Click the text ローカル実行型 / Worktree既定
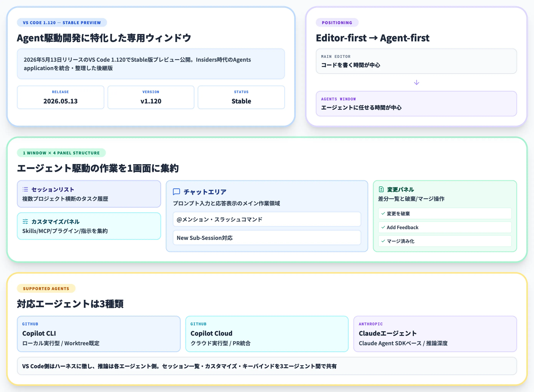The width and height of the screenshot is (534, 392). click(x=61, y=343)
